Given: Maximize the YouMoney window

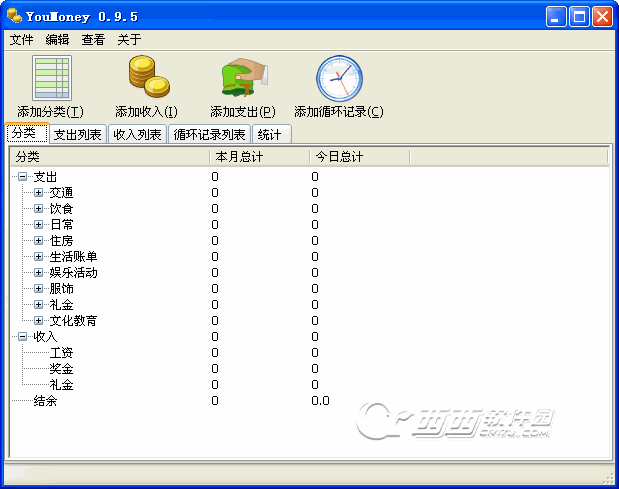Looking at the screenshot, I should (x=579, y=17).
